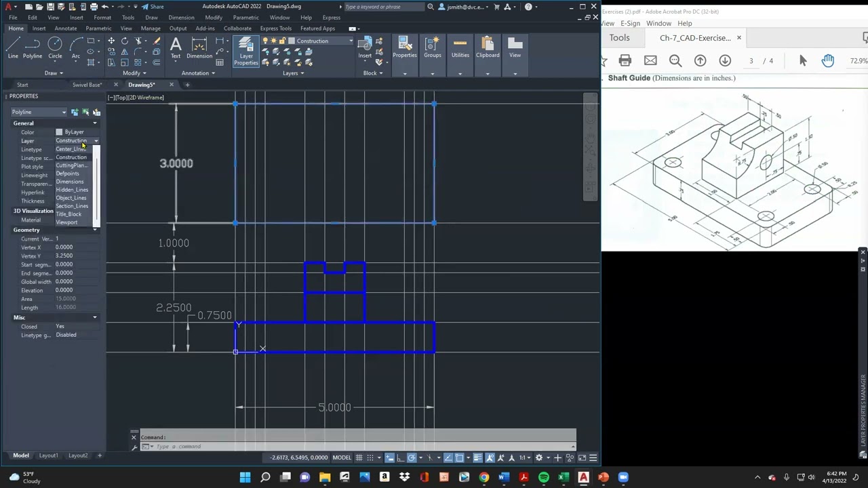The image size is (868, 488).
Task: Click the Text annotation tool
Action: click(176, 47)
